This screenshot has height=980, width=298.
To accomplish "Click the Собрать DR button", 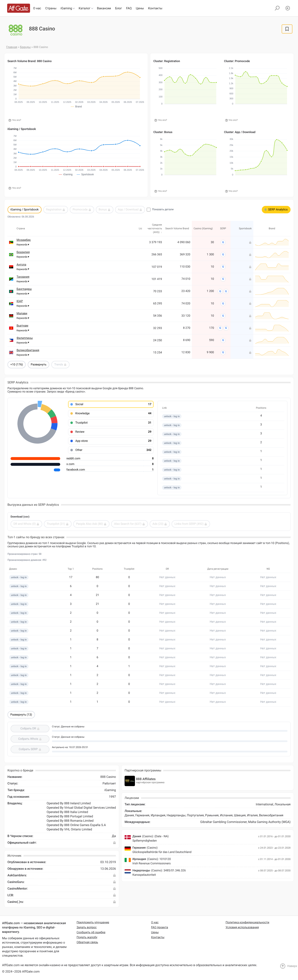I will (30, 729).
